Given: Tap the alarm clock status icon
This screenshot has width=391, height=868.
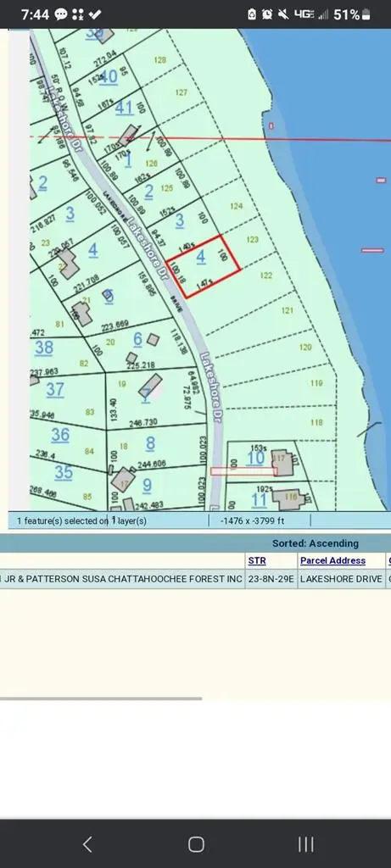Looking at the screenshot, I should point(268,14).
